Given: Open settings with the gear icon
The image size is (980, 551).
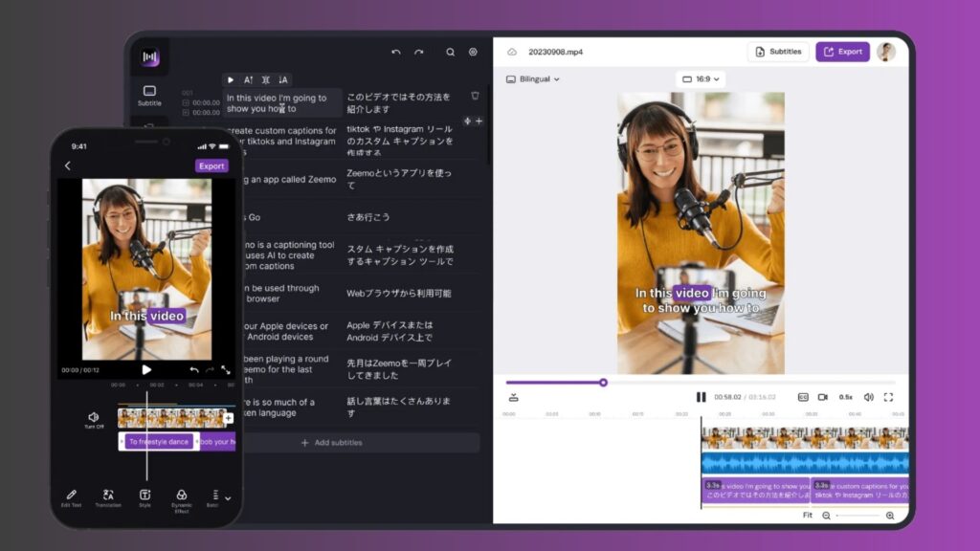Looking at the screenshot, I should pos(473,52).
